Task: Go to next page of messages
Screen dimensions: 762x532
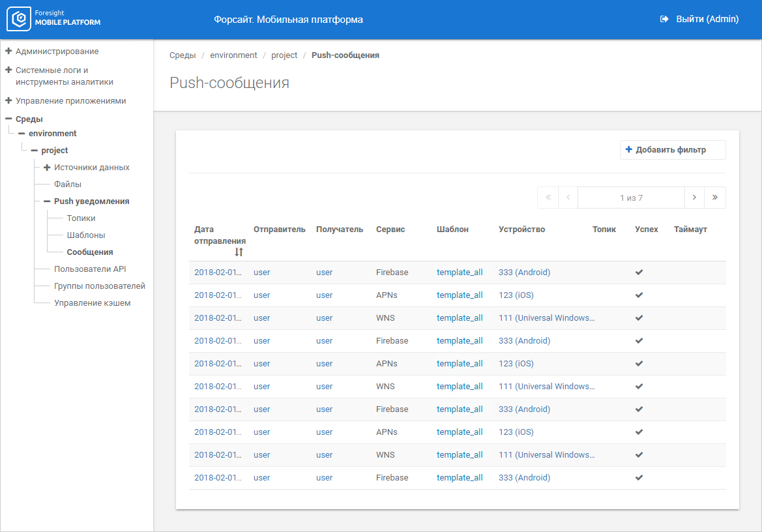Action: pos(694,198)
